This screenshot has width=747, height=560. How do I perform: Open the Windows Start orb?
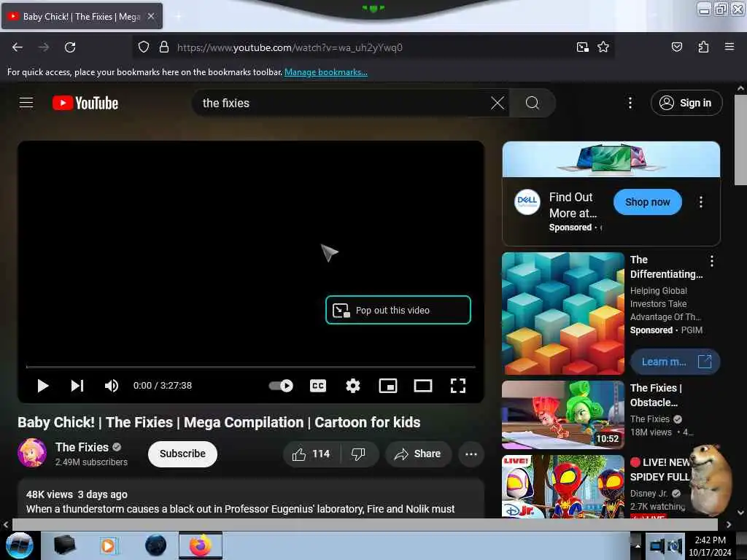(x=20, y=545)
